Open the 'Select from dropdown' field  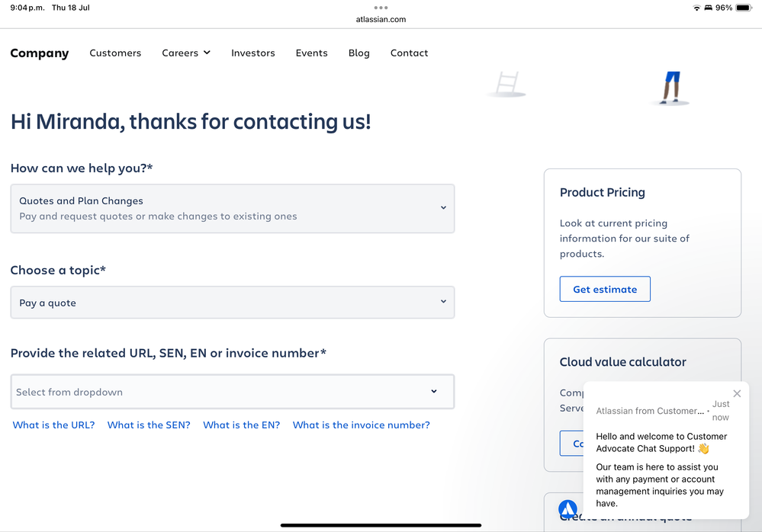point(233,392)
